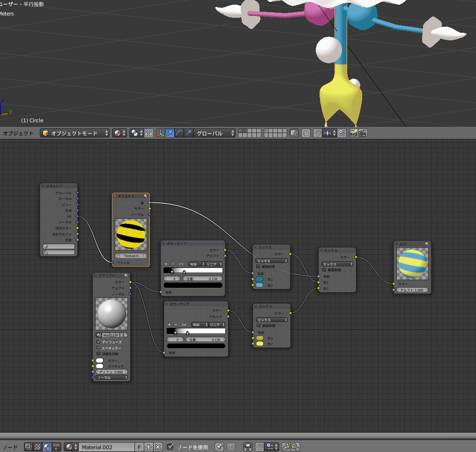Toggle the 3D manipulator axes widget icon

[160, 133]
